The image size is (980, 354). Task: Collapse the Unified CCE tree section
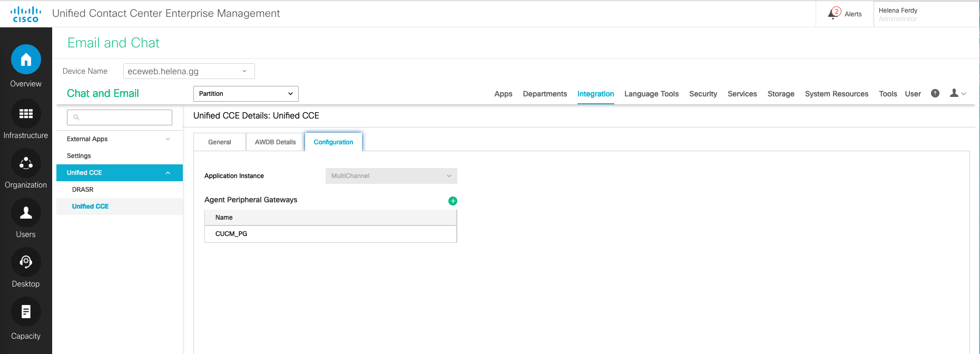(168, 173)
